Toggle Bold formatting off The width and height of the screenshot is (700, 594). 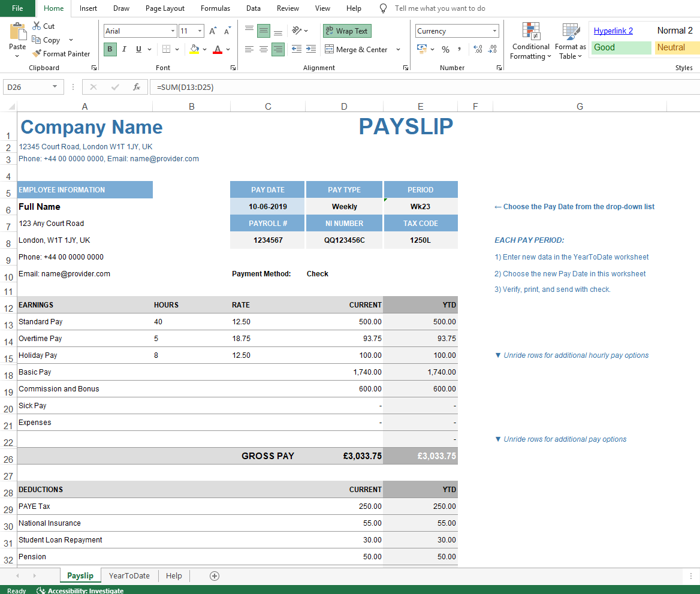click(x=110, y=49)
